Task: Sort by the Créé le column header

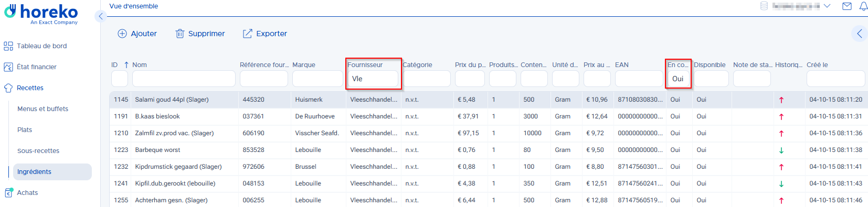Action: pyautogui.click(x=817, y=65)
